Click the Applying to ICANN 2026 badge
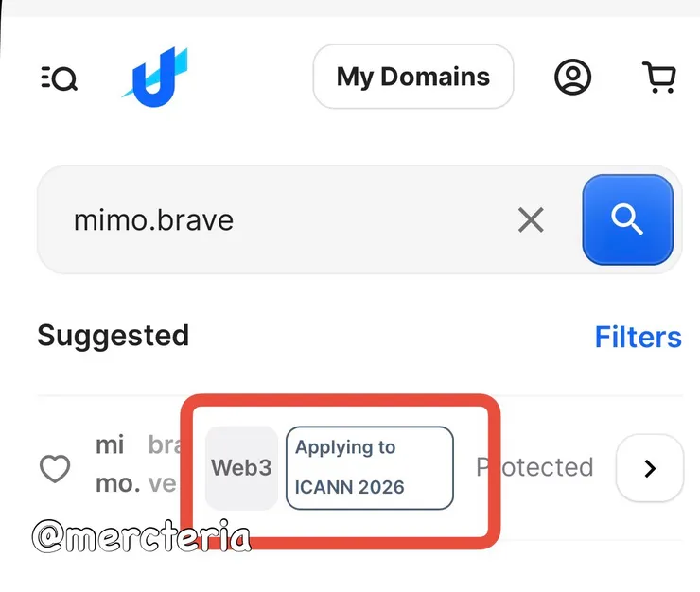 click(369, 468)
